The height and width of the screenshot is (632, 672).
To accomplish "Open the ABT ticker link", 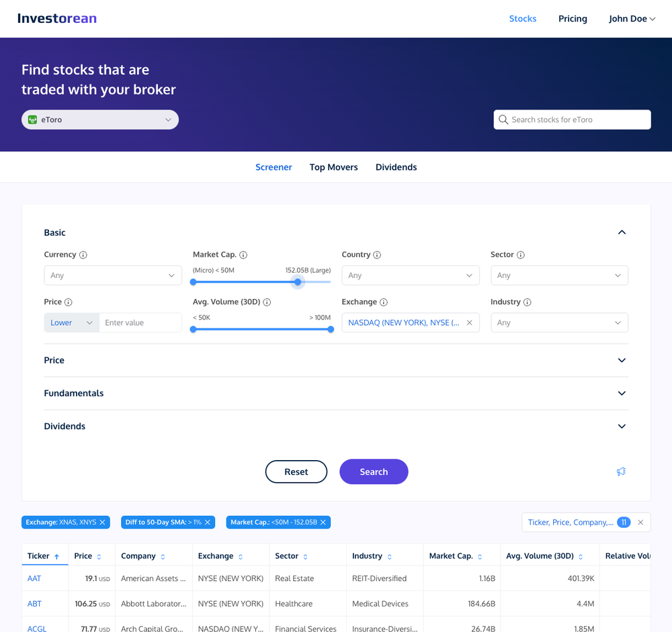I will point(34,604).
